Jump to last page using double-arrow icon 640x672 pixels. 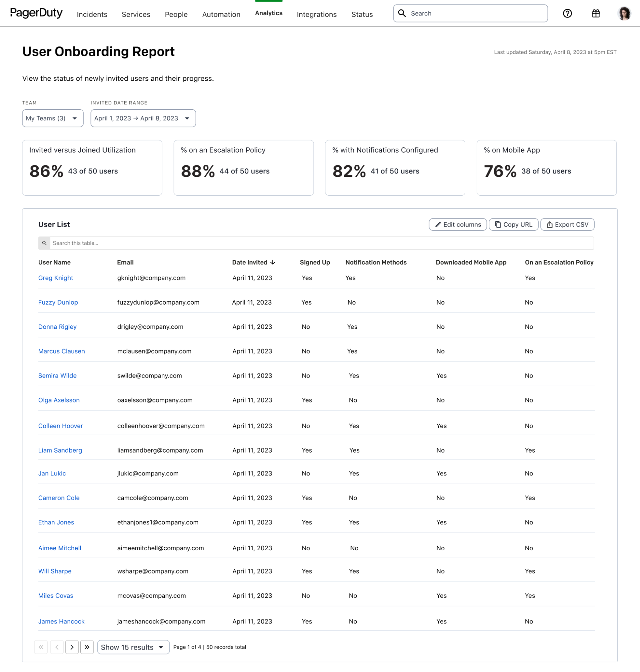click(87, 647)
